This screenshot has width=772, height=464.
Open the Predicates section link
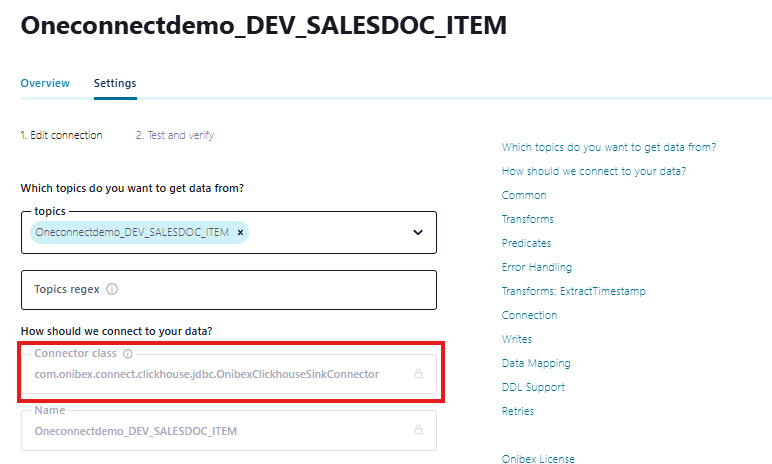(x=526, y=243)
